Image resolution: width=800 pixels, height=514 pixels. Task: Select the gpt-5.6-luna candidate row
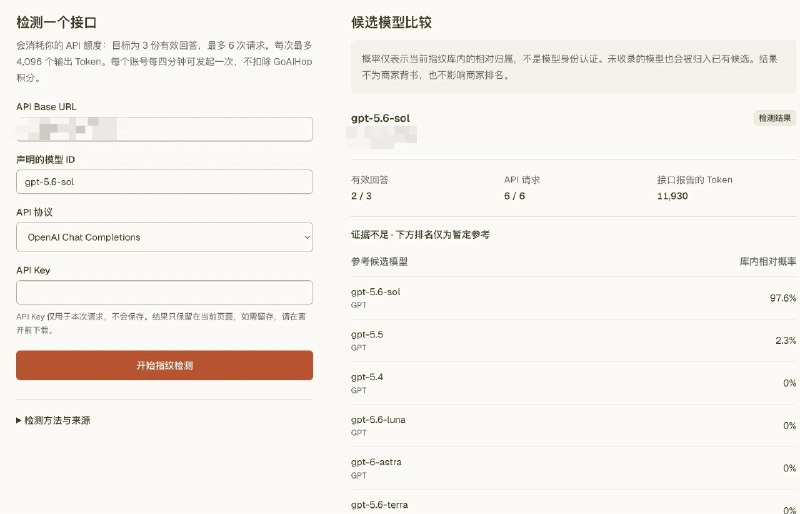[573, 426]
